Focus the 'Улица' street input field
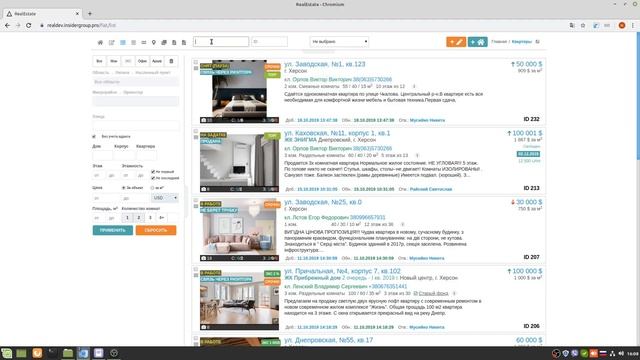This screenshot has width=640, height=360. point(136,126)
